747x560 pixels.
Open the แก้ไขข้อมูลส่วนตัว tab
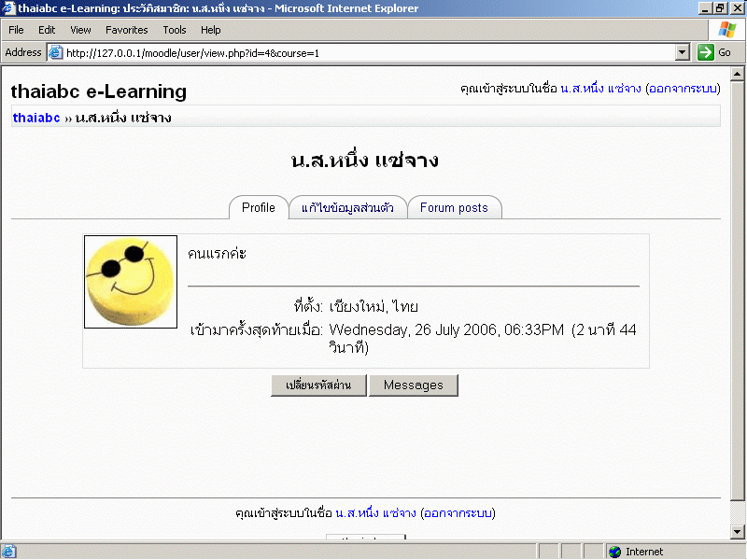click(347, 208)
